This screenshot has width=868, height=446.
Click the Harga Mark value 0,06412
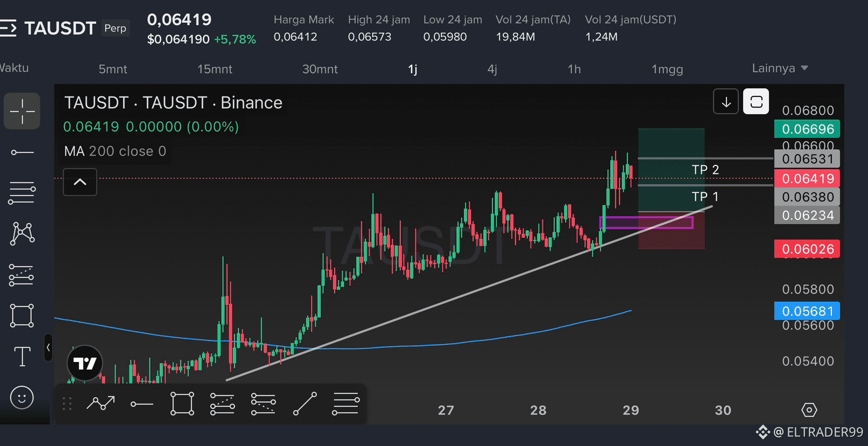tap(295, 37)
